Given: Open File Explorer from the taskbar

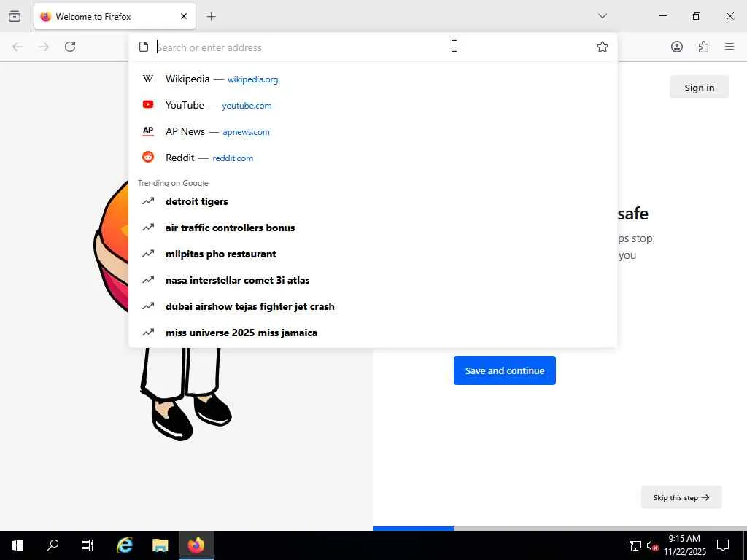Looking at the screenshot, I should tap(160, 545).
